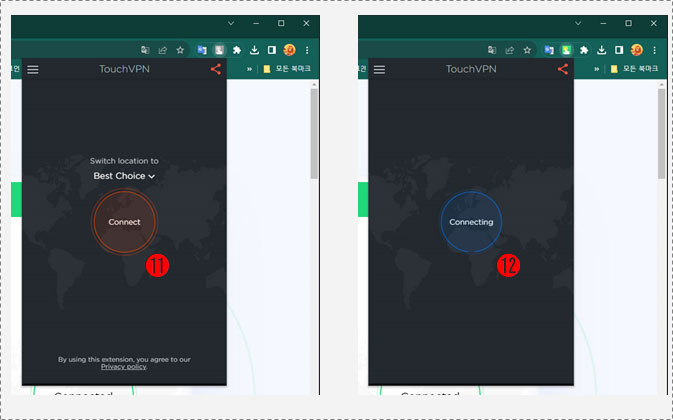Click profile avatar in left browser

coord(289,50)
